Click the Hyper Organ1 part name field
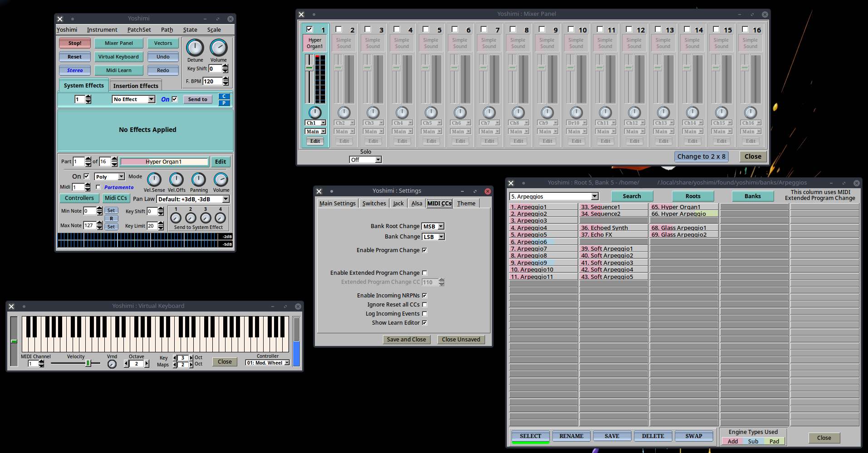868x453 pixels. [x=164, y=162]
